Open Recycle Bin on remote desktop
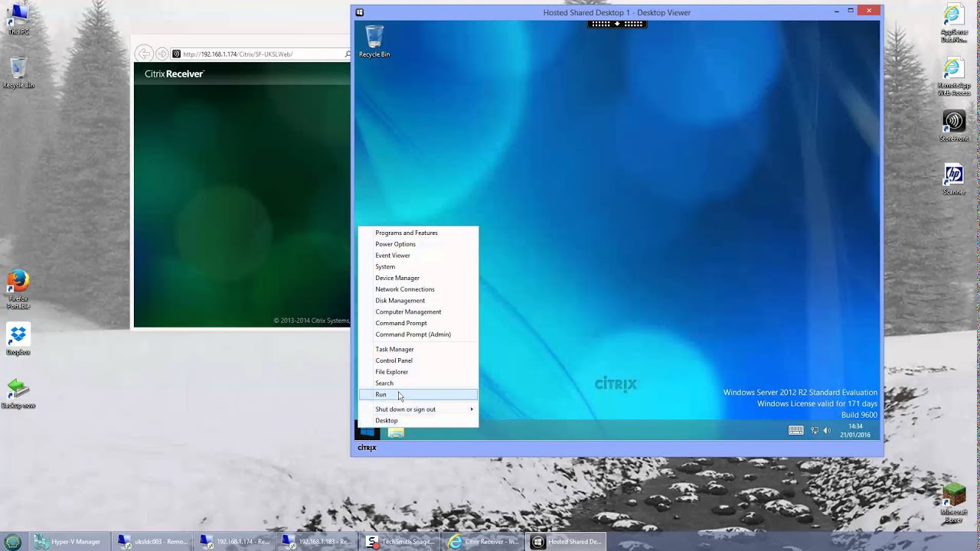980x551 pixels. tap(374, 41)
